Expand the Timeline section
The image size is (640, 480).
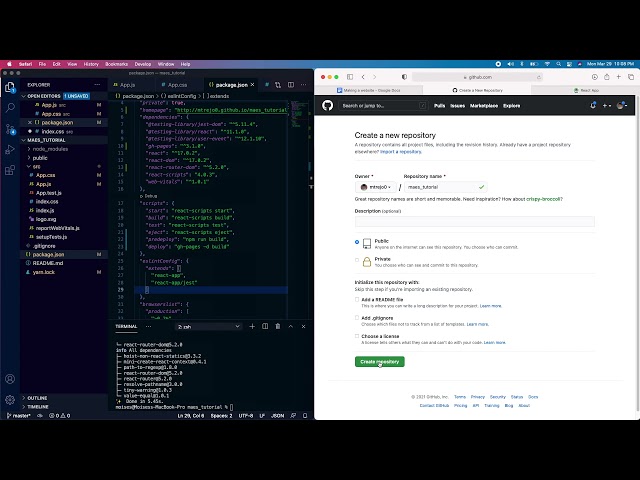point(38,407)
